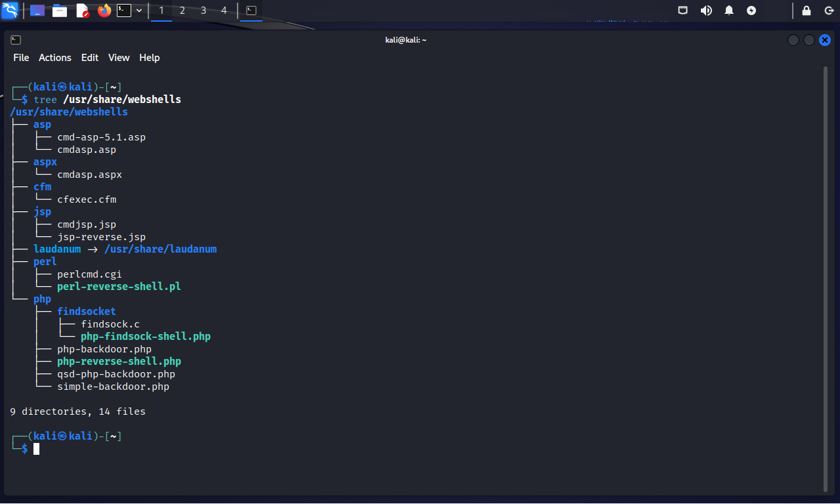Switch to workspace 4

[224, 10]
